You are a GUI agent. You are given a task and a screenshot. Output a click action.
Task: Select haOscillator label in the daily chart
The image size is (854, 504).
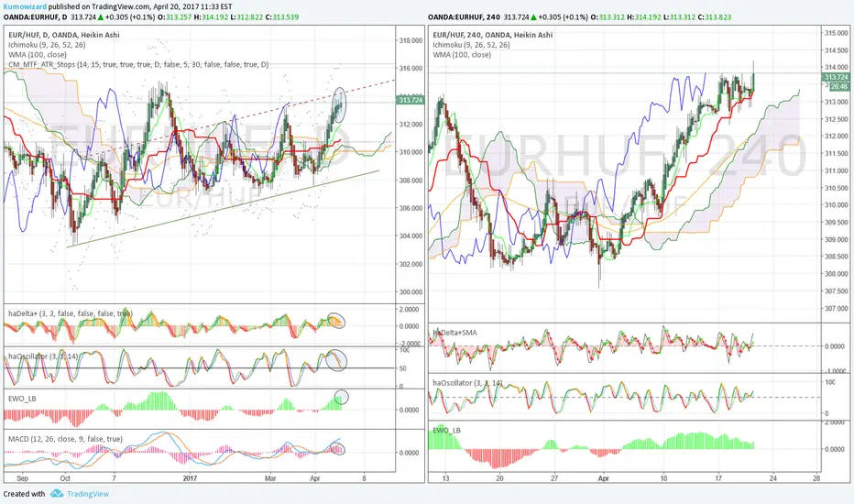tap(43, 356)
